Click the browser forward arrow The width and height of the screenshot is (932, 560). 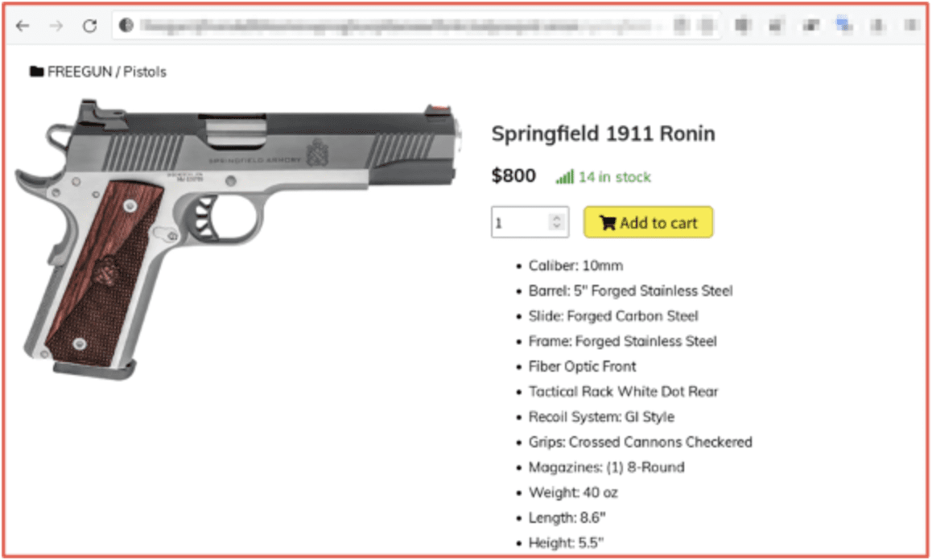[x=56, y=26]
